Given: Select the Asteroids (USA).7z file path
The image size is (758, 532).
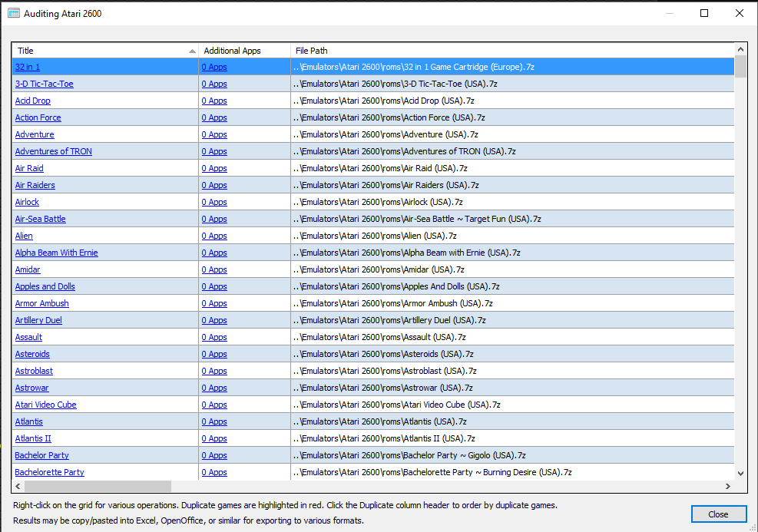Looking at the screenshot, I should [383, 354].
